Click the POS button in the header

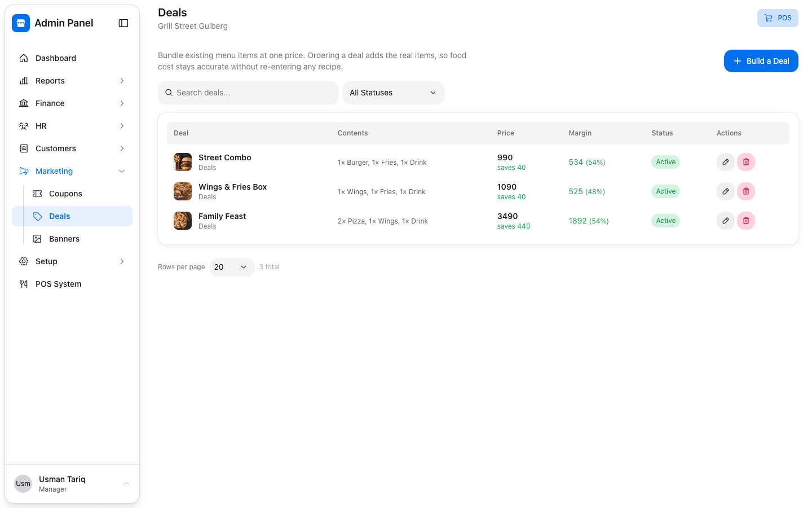[x=778, y=18]
